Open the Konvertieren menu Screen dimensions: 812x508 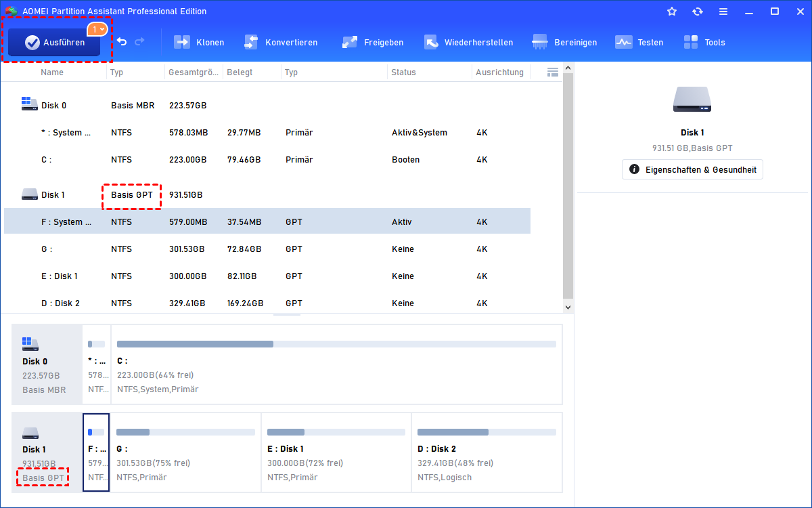click(281, 43)
